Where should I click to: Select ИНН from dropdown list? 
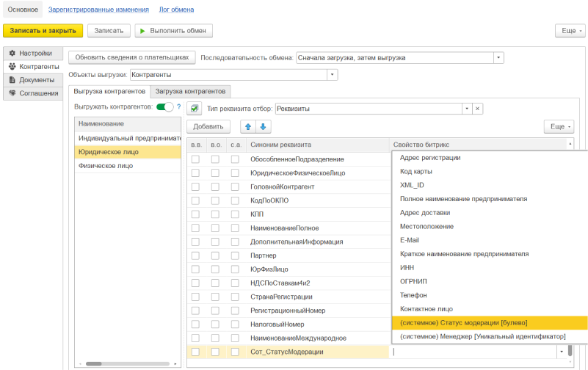tap(490, 268)
